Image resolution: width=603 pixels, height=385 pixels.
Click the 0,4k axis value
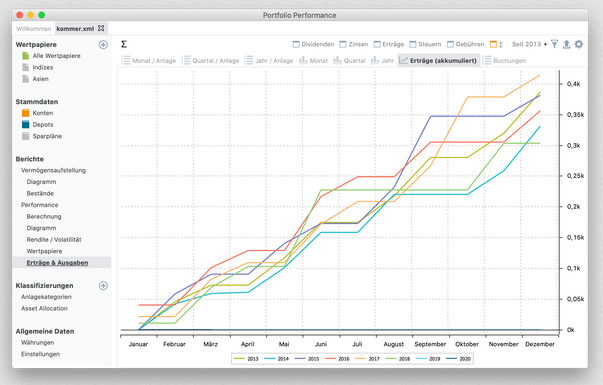click(x=573, y=84)
